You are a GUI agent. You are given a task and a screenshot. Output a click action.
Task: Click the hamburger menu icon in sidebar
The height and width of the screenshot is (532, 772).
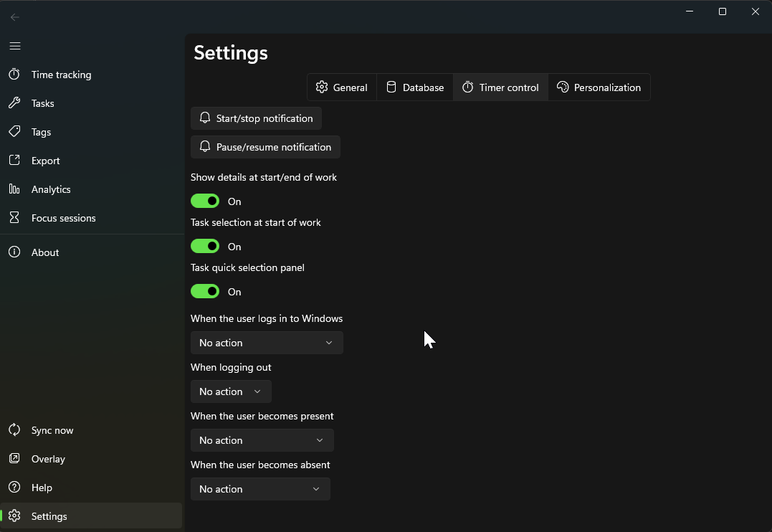tap(15, 46)
